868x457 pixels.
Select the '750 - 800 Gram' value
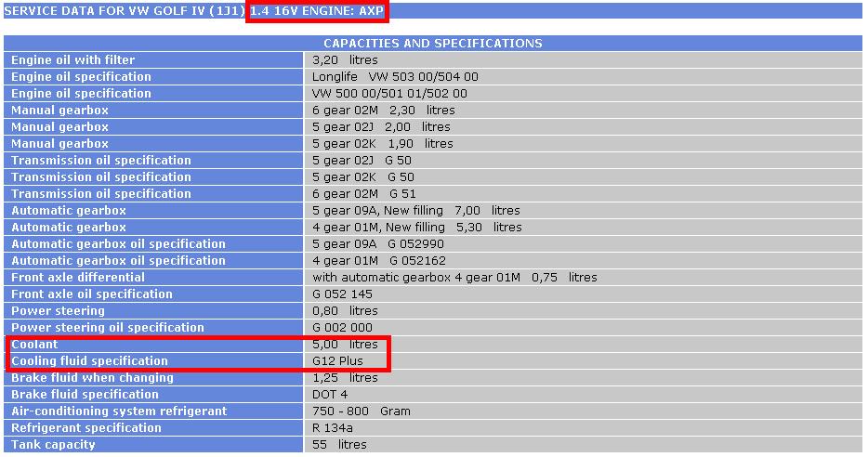pyautogui.click(x=362, y=411)
